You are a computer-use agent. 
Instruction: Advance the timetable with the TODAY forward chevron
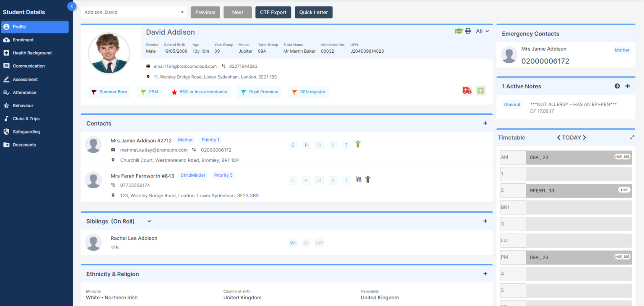(x=584, y=137)
